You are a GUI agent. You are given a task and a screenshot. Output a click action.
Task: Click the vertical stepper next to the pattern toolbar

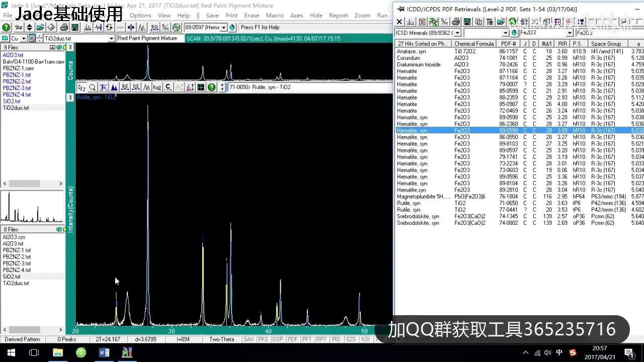(x=222, y=87)
